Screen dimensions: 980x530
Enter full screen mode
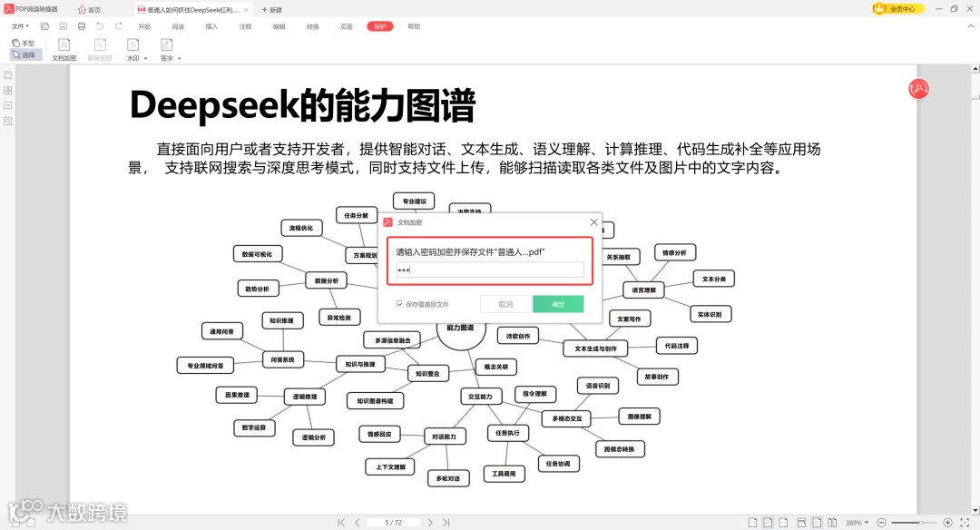[965, 523]
